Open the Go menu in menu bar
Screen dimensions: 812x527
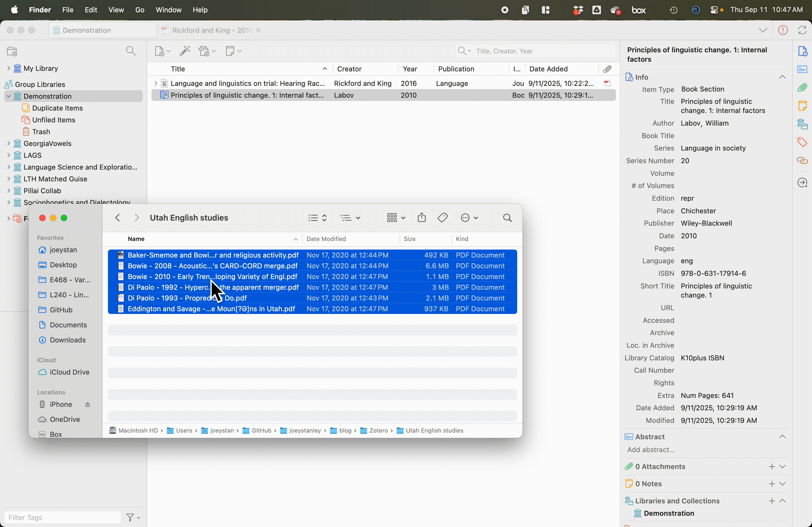pos(140,10)
